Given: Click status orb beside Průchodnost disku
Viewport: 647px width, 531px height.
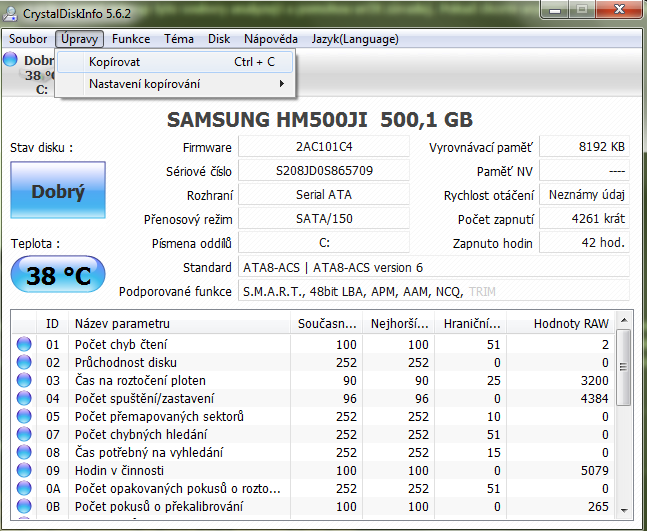Looking at the screenshot, I should tap(24, 363).
